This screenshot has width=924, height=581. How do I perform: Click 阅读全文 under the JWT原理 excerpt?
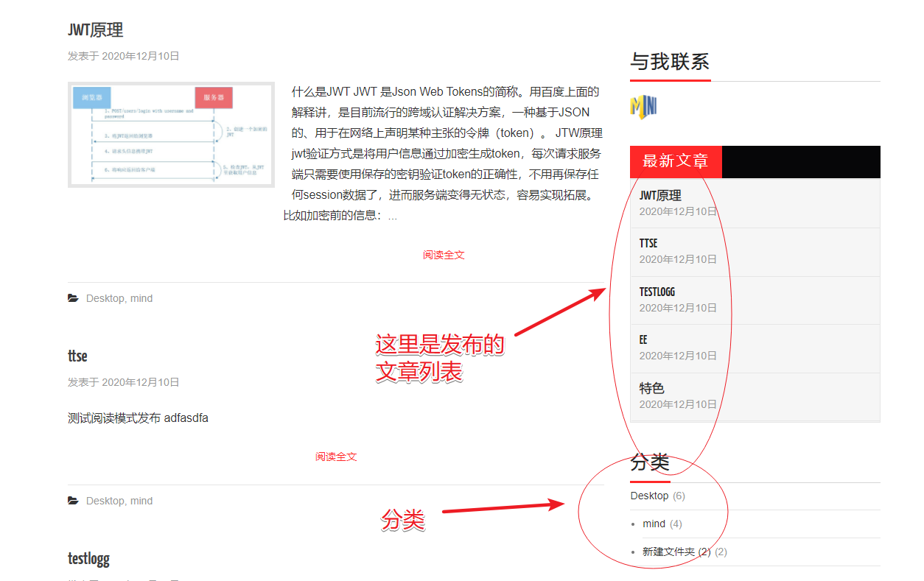point(444,255)
